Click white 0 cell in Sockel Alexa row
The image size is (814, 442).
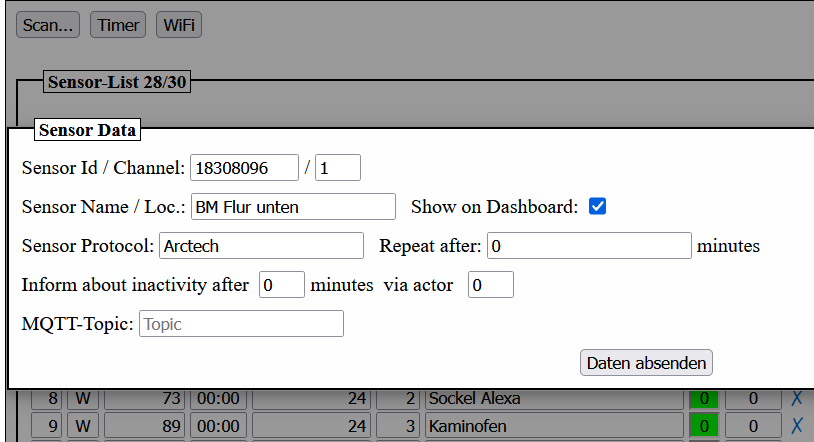(753, 399)
